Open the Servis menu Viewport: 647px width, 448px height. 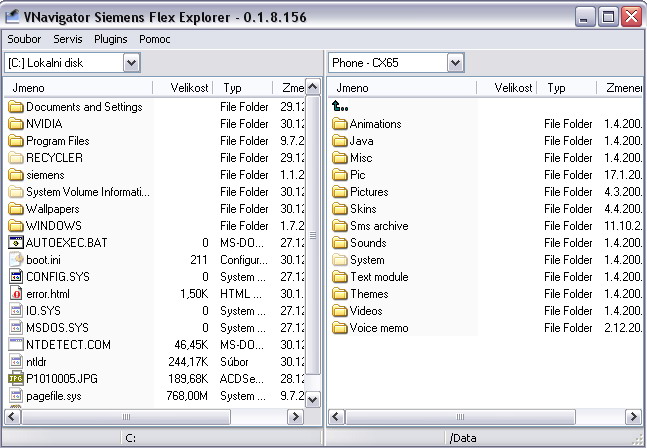(x=68, y=39)
